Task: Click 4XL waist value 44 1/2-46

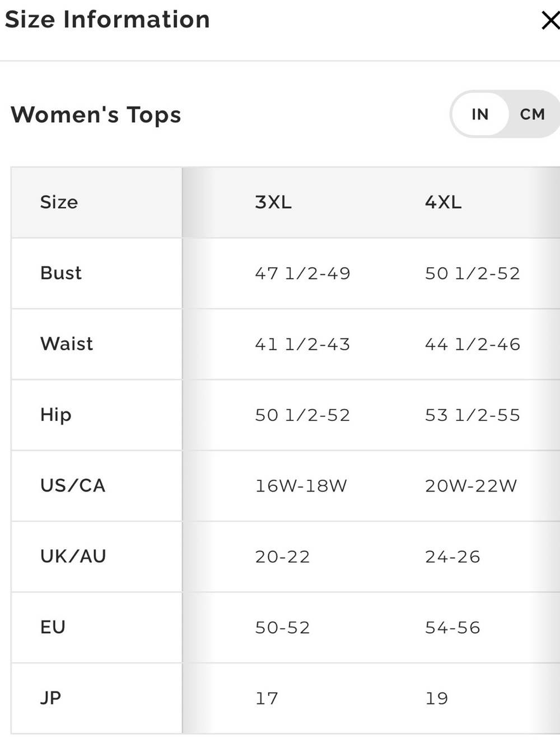Action: coord(473,344)
